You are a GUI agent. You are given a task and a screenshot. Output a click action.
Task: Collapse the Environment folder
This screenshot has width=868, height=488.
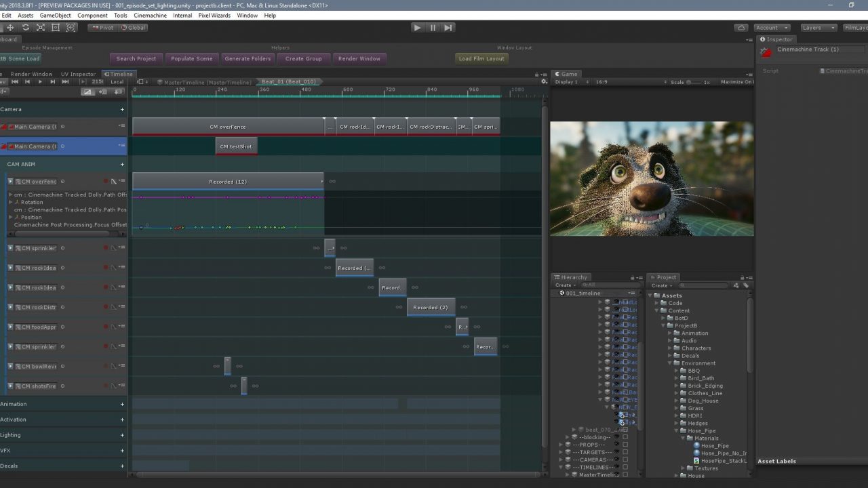click(670, 363)
